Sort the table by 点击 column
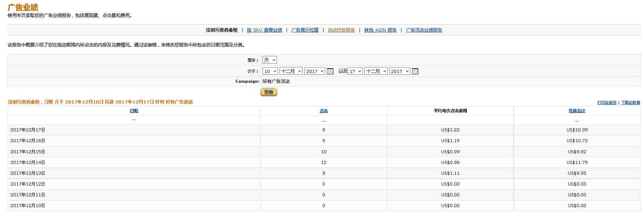Screen dimensions: 644x221 (324, 111)
